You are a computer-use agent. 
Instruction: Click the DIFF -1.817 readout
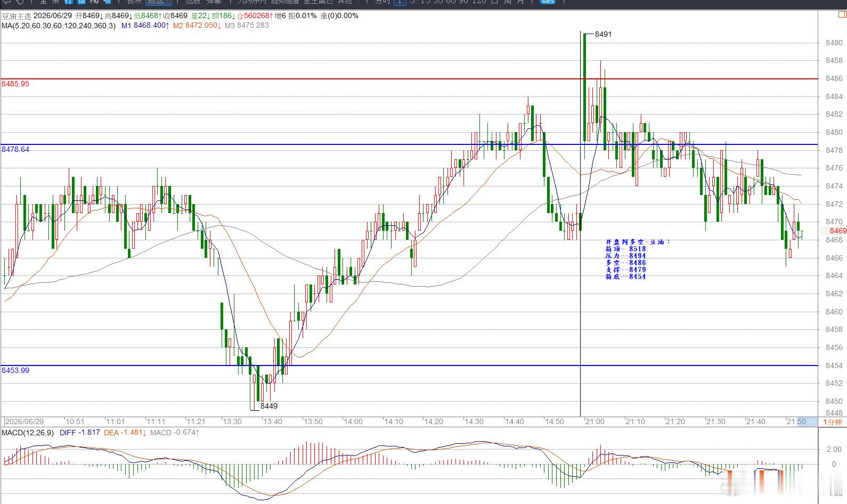[80, 433]
